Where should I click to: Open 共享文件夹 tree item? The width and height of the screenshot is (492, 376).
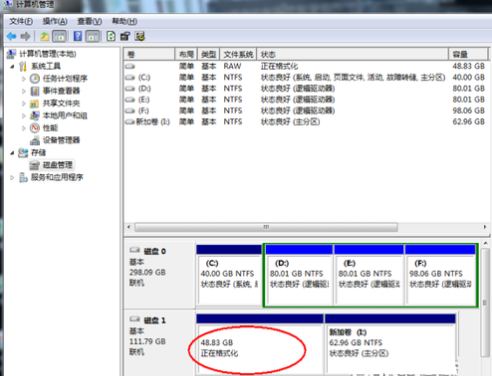[61, 103]
